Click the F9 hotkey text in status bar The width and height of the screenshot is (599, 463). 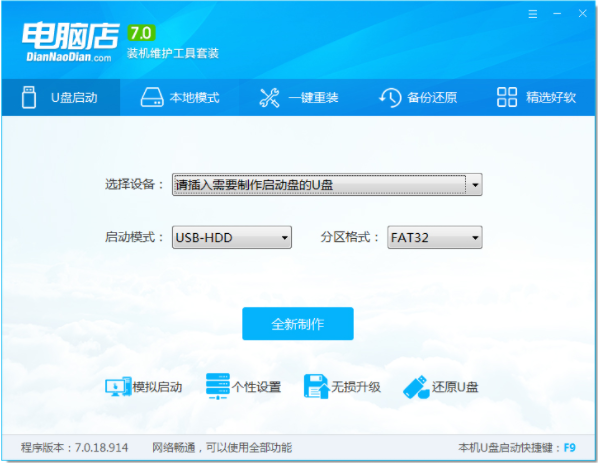pos(570,447)
